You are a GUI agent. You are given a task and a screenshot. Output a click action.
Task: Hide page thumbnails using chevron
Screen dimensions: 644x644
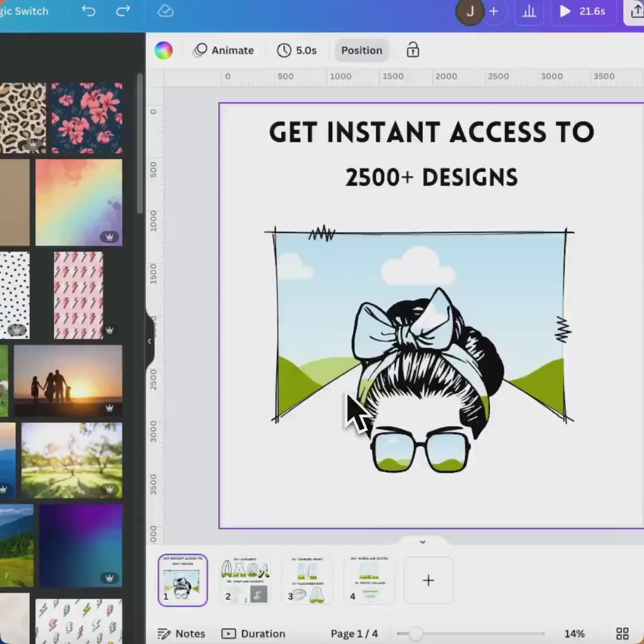(422, 542)
